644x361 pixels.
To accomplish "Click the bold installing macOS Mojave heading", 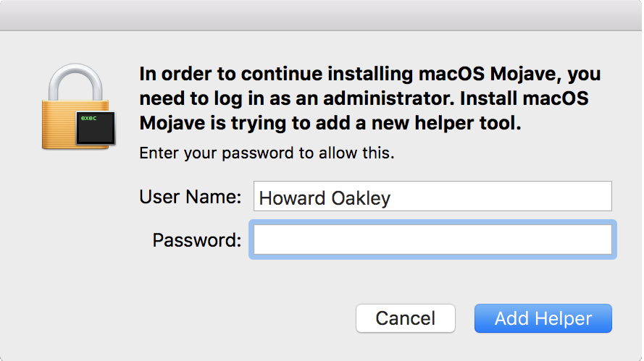I will coord(369,75).
